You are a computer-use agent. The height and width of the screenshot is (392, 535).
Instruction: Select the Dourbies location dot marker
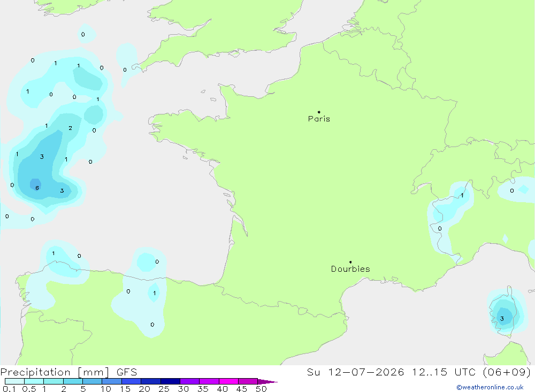point(350,262)
